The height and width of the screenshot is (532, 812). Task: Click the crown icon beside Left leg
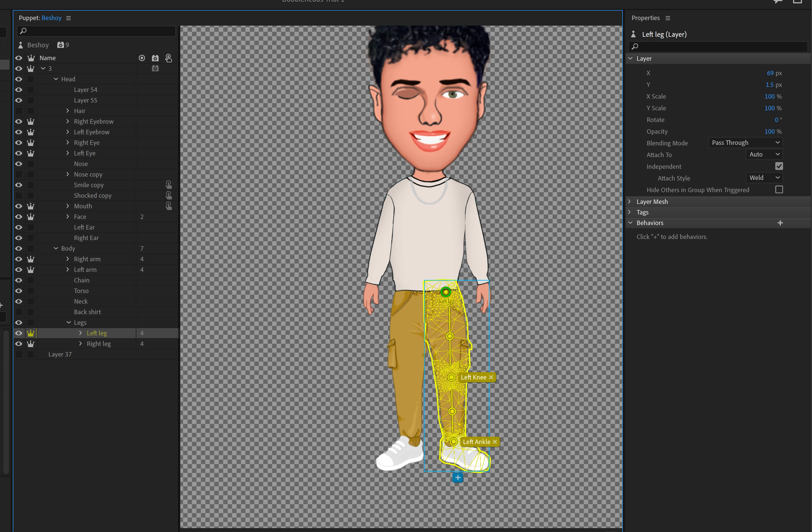(x=31, y=333)
